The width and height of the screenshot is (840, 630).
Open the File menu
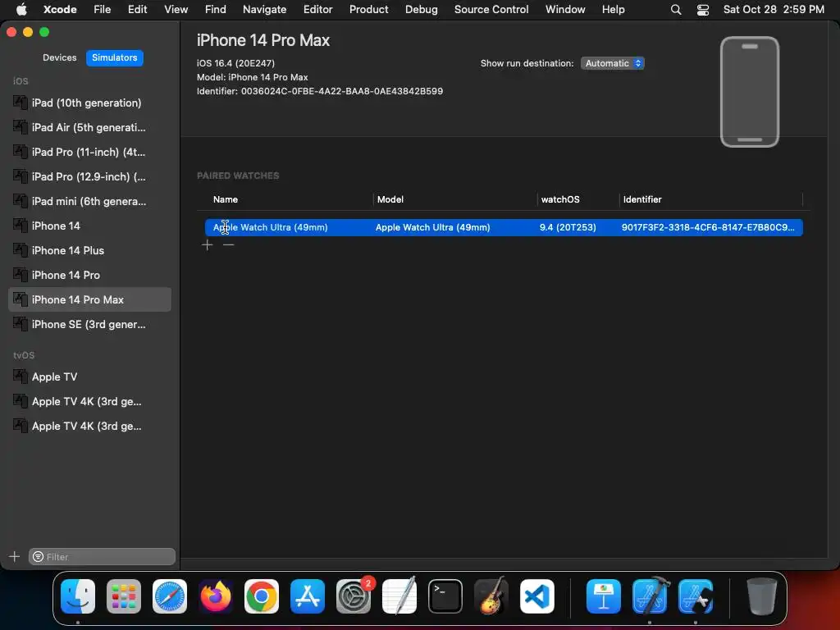pos(103,10)
